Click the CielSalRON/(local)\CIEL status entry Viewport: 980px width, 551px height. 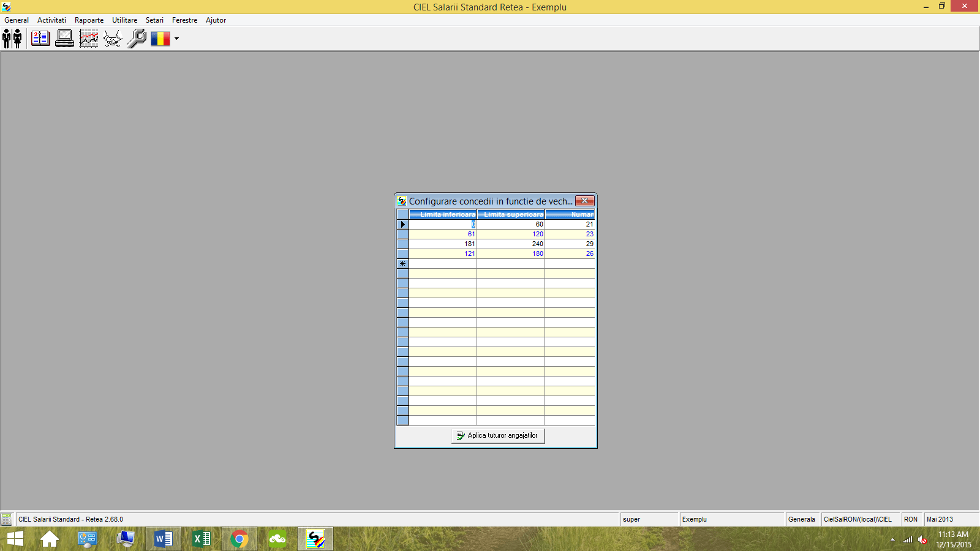click(860, 519)
